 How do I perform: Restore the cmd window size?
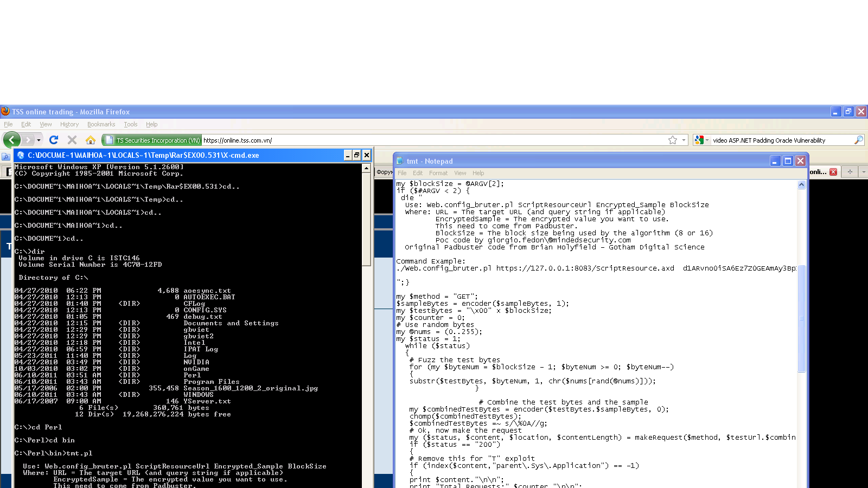click(x=357, y=155)
